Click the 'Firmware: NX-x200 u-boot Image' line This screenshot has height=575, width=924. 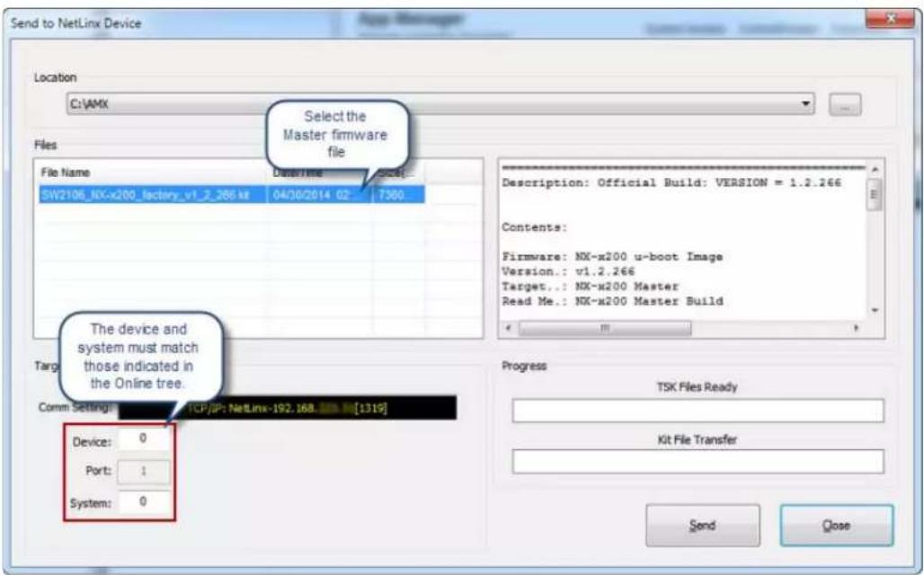(612, 257)
